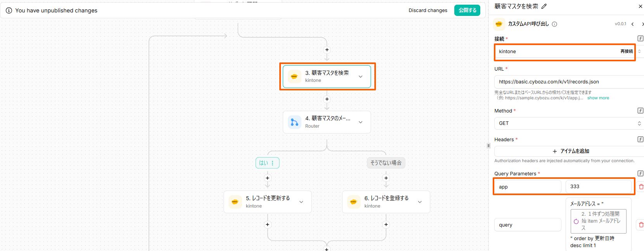The height and width of the screenshot is (251, 644).
Task: Click kintone icon on step 6 node
Action: tap(353, 202)
